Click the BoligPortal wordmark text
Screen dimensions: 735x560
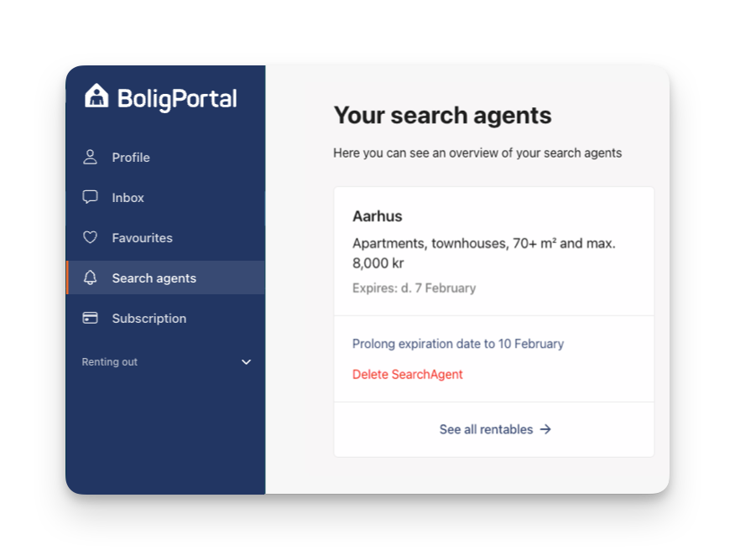pos(177,98)
